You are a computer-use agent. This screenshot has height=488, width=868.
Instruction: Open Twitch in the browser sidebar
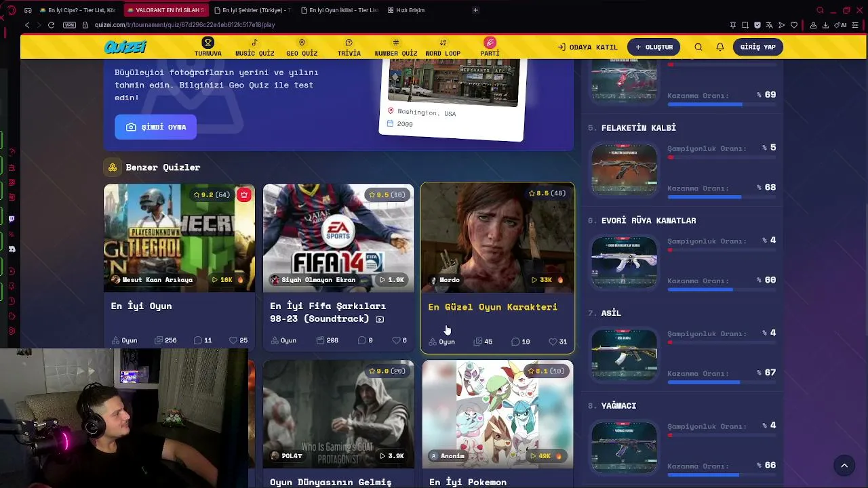(x=12, y=219)
